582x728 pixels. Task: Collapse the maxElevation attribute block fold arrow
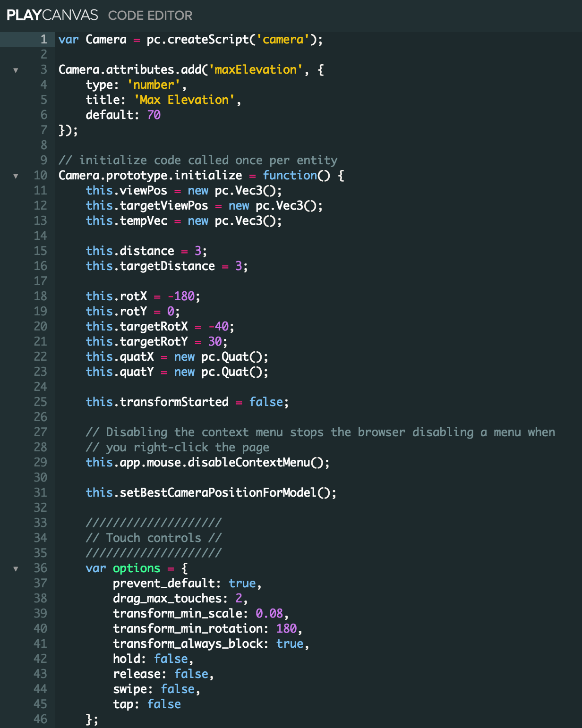16,70
